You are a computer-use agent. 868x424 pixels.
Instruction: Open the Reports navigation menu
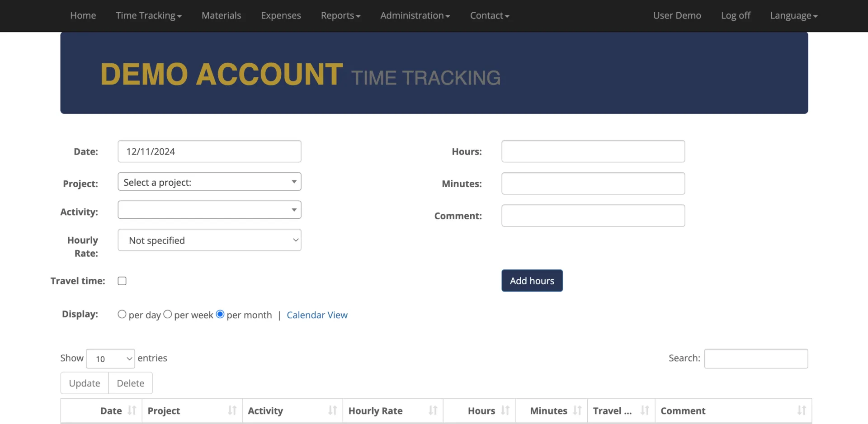340,16
